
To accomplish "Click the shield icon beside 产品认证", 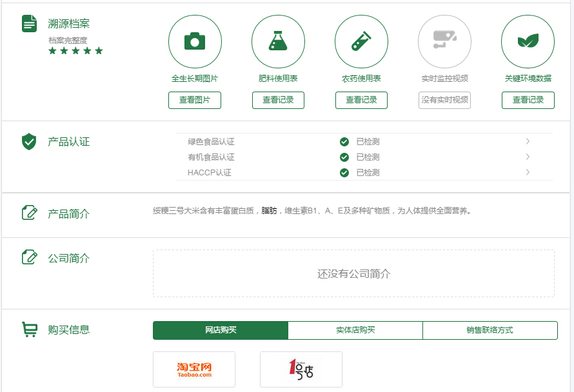I will (29, 142).
